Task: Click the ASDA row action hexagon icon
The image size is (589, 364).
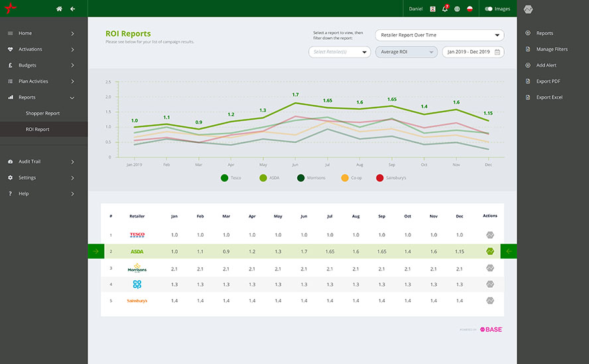Action: 490,251
